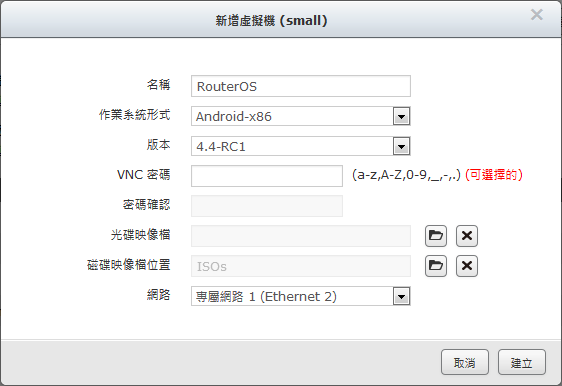Browse for the 光碟映像檔 file
Image resolution: width=562 pixels, height=386 pixels.
(436, 236)
